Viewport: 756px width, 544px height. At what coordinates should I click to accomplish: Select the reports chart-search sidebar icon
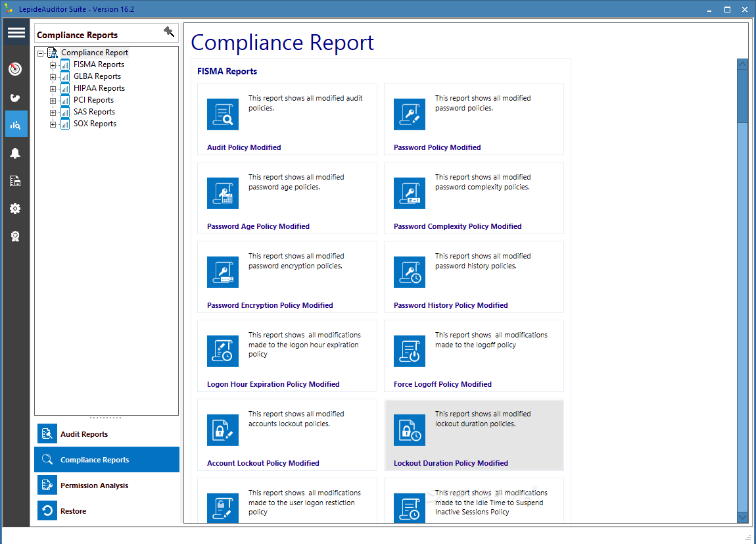click(16, 125)
